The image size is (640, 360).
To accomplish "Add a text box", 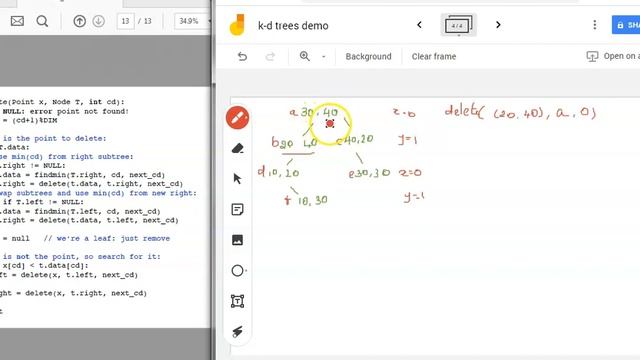I will 237,301.
